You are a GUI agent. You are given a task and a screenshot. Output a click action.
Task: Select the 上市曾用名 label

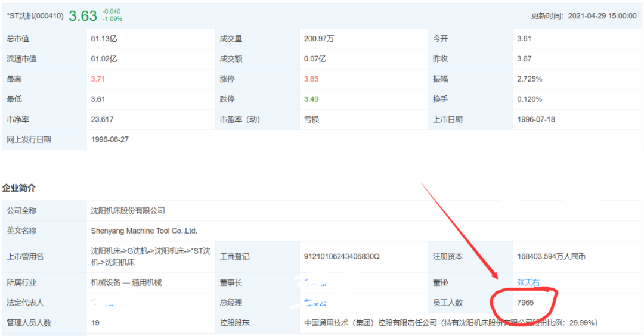[25, 256]
